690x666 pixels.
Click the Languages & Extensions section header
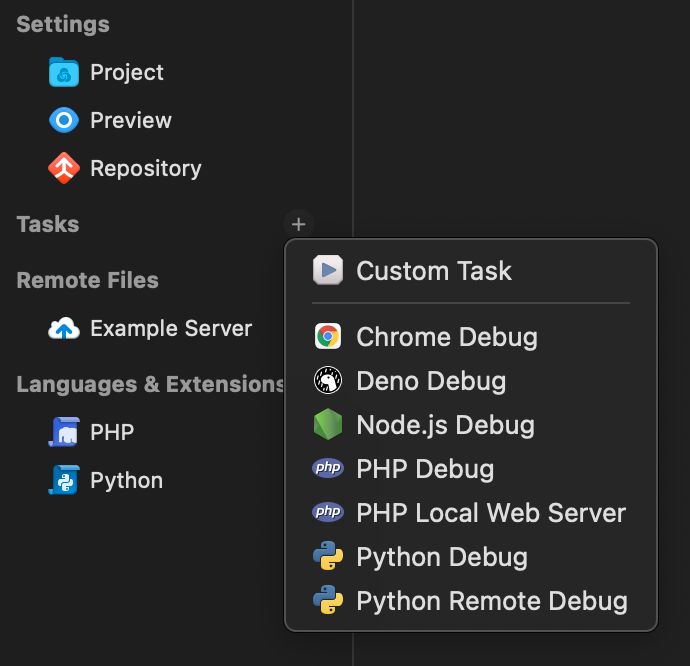150,384
